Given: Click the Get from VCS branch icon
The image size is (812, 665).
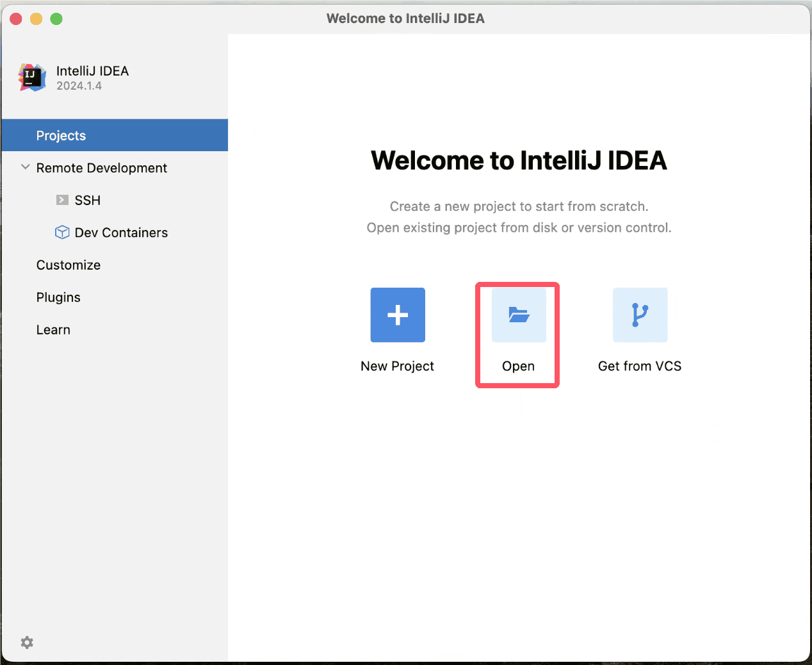Looking at the screenshot, I should pyautogui.click(x=640, y=315).
